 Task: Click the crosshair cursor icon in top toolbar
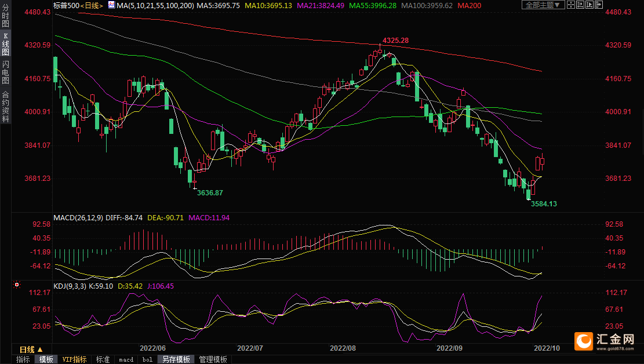(x=571, y=5)
